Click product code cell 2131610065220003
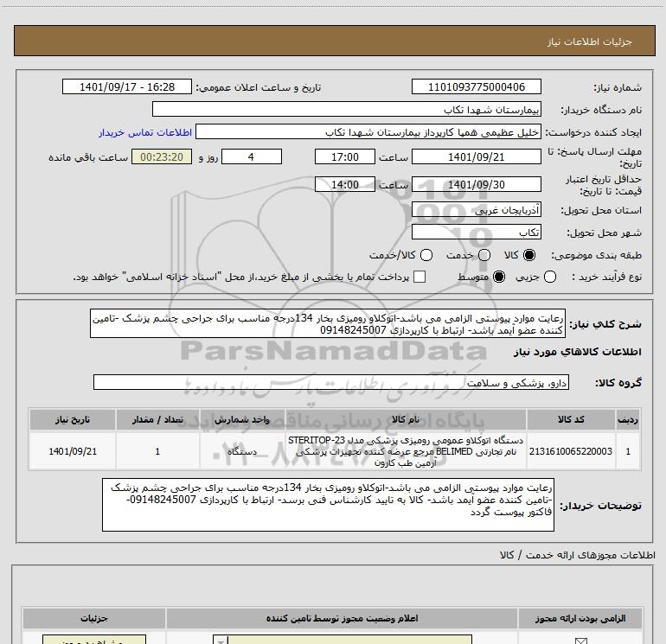 click(571, 451)
